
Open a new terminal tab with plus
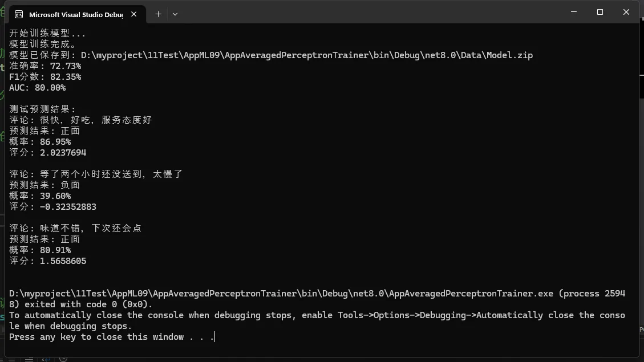158,14
